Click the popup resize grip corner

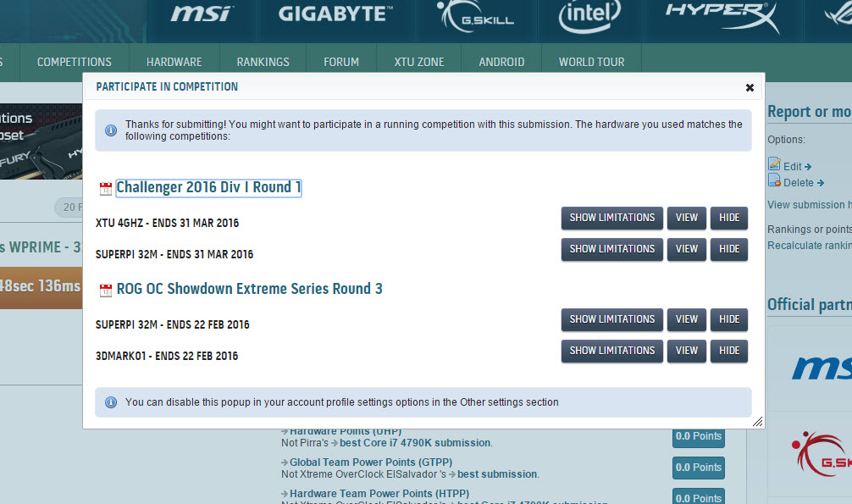(757, 421)
